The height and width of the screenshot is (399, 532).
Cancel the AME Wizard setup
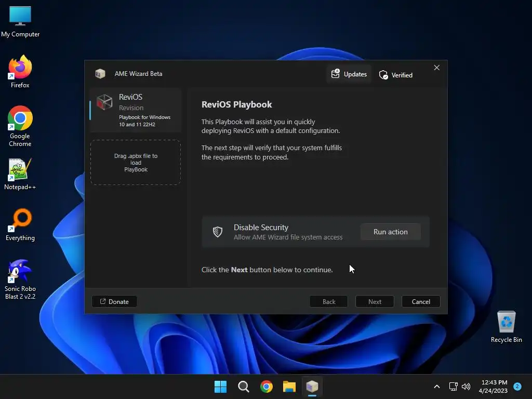[421, 302]
